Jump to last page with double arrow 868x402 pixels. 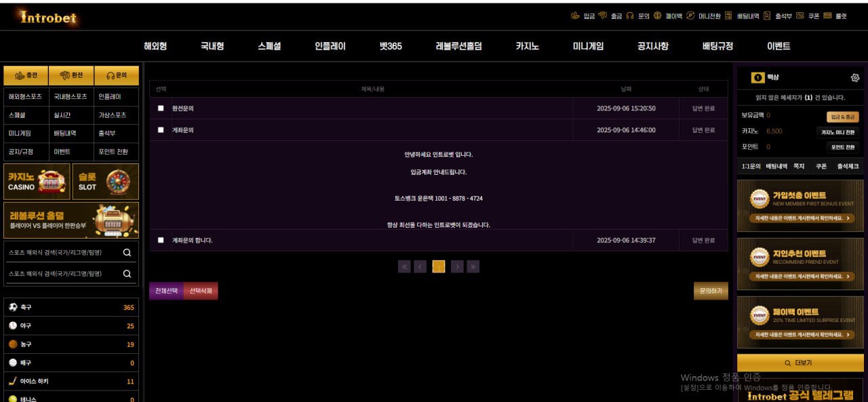click(473, 267)
